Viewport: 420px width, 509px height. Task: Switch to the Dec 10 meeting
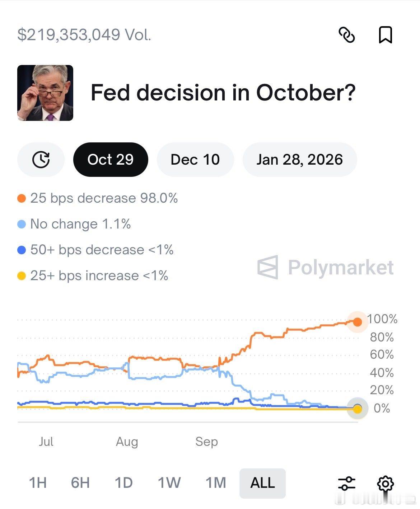(195, 159)
